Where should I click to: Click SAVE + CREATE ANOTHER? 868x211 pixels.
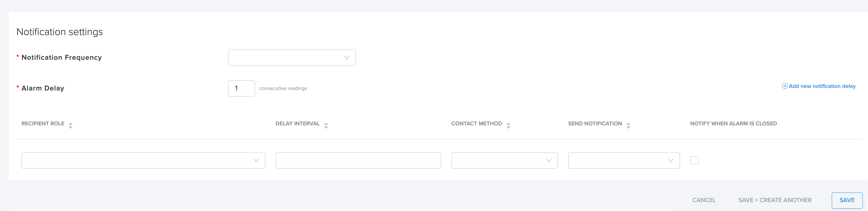point(774,200)
